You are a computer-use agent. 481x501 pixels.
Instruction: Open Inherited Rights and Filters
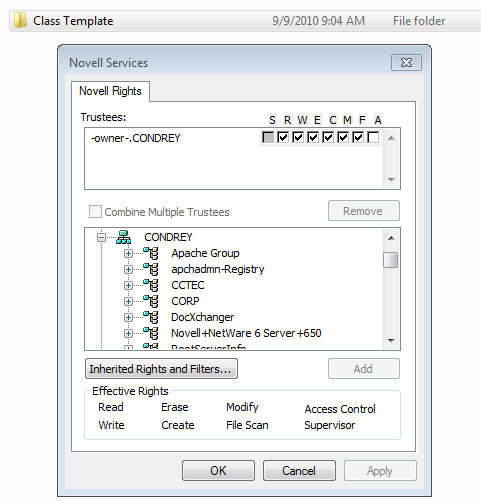(161, 369)
